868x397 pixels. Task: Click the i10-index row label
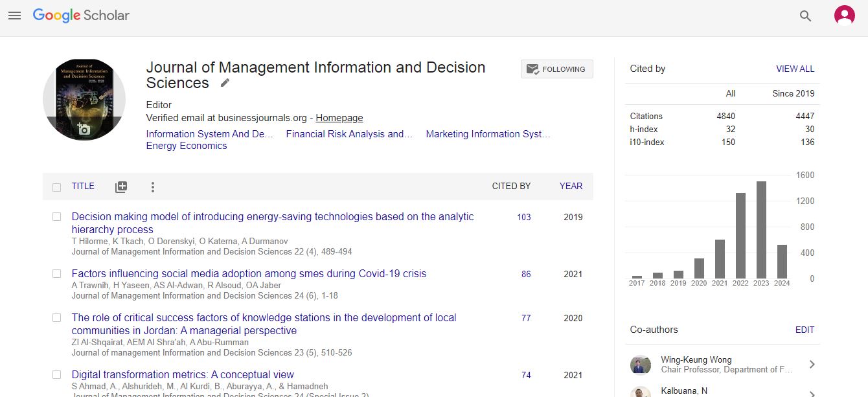point(647,142)
